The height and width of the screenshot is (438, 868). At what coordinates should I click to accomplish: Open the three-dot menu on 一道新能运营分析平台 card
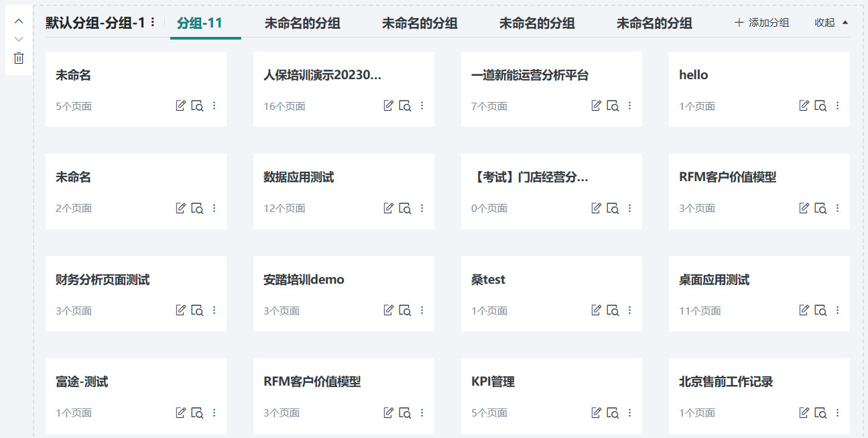click(629, 105)
